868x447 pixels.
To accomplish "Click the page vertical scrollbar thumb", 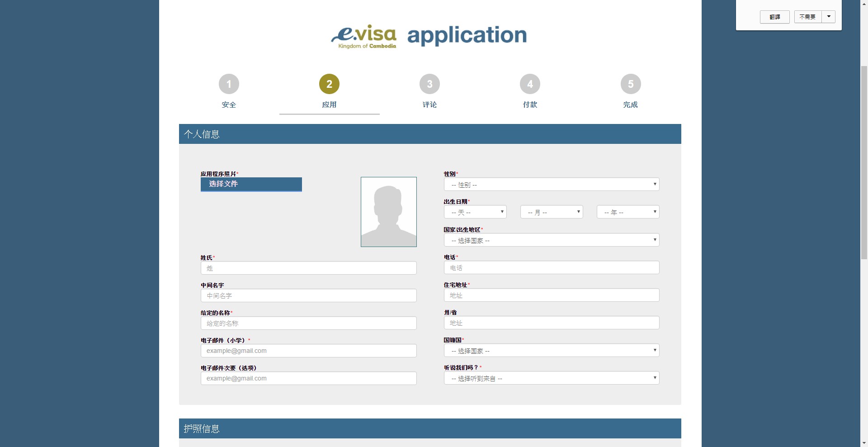I will tap(864, 162).
